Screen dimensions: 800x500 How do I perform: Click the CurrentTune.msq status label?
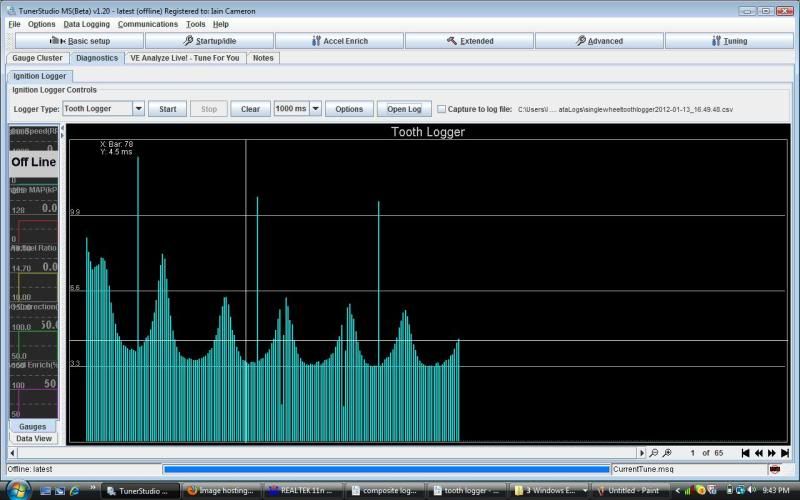click(x=643, y=469)
